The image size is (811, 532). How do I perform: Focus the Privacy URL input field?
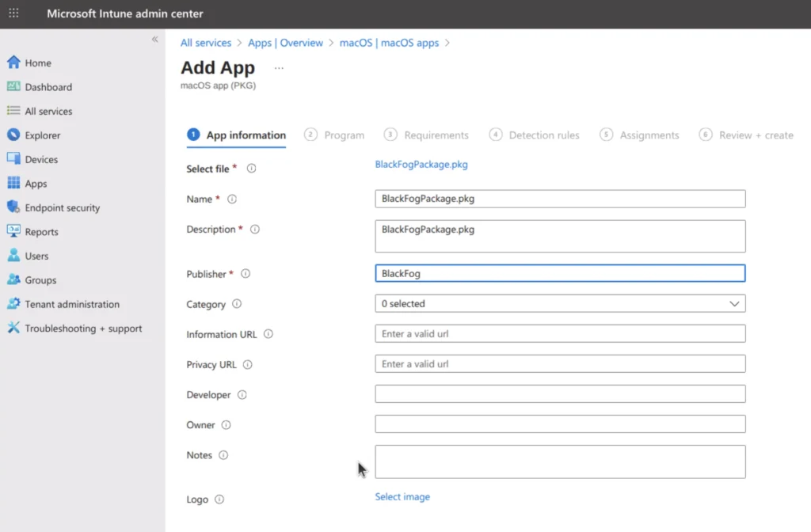560,363
